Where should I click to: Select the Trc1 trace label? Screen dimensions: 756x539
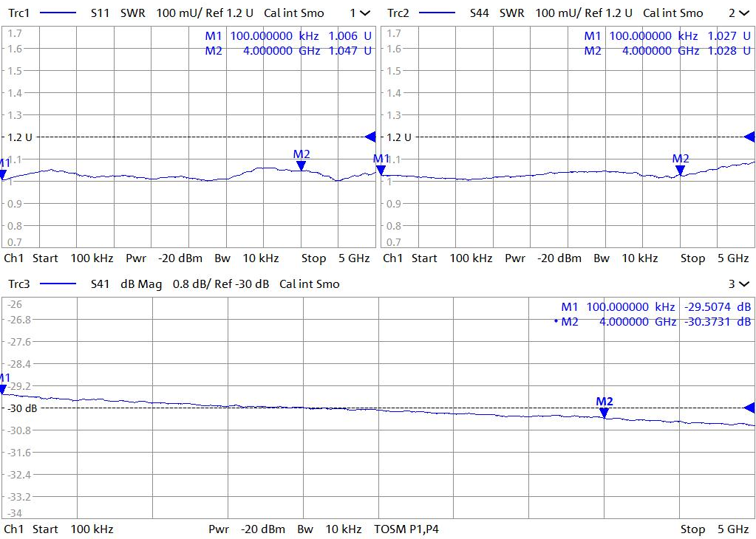(x=19, y=13)
